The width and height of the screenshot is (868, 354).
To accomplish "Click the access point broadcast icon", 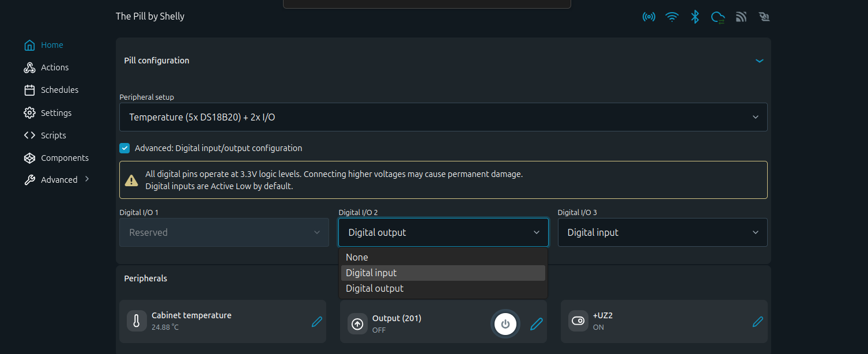I will [x=649, y=17].
